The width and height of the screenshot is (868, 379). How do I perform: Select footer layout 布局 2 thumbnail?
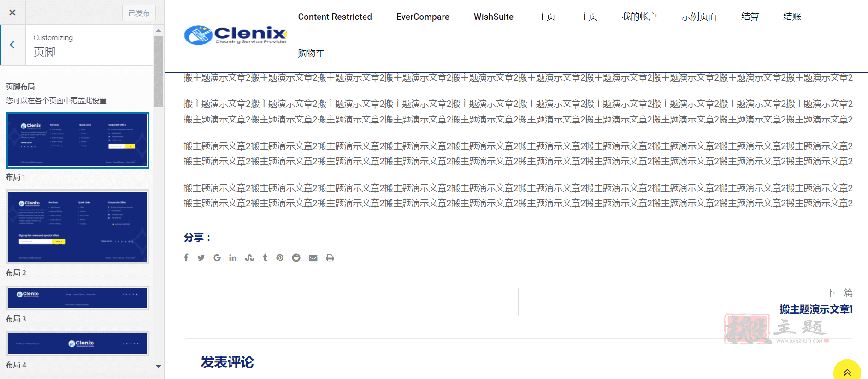point(77,227)
